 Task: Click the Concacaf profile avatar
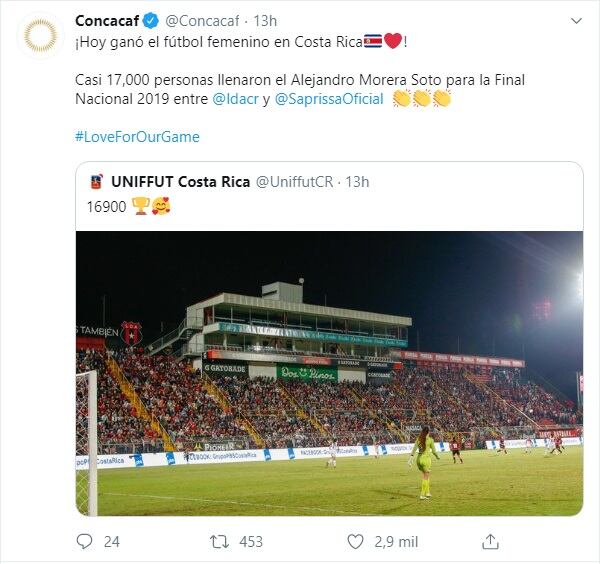(x=40, y=36)
